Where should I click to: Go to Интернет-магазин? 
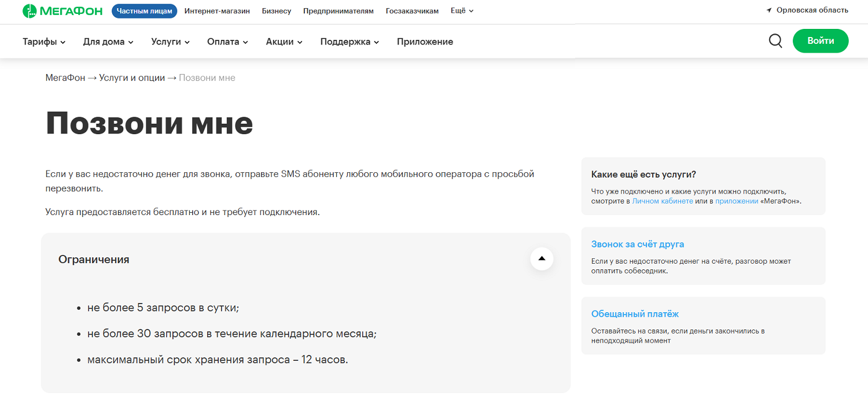click(217, 11)
